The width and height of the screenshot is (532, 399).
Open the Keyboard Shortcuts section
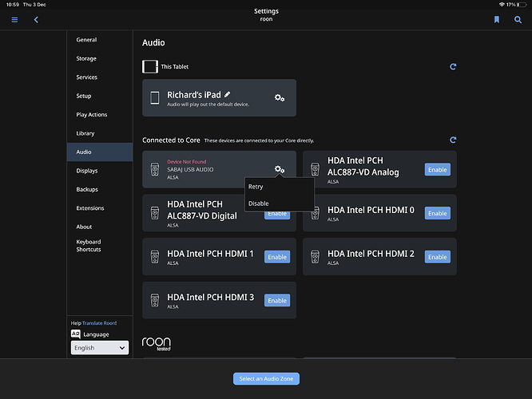pyautogui.click(x=100, y=246)
